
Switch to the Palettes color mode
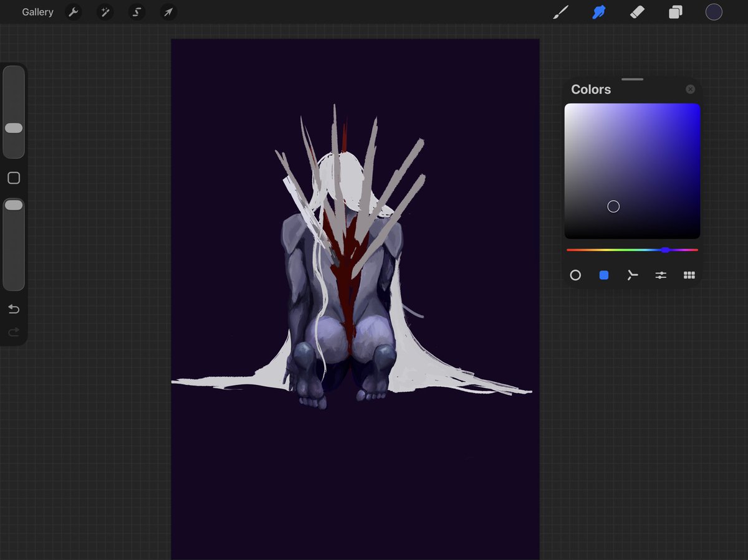tap(689, 275)
